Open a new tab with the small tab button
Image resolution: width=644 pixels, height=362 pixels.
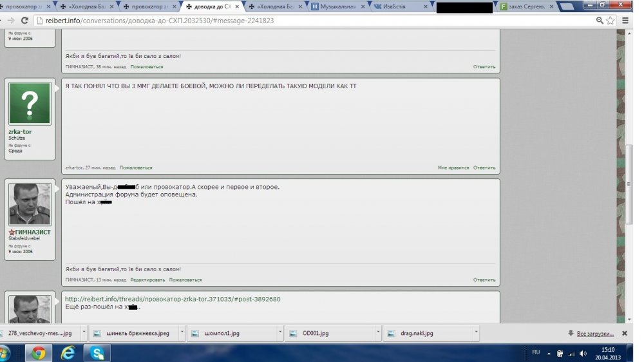[x=567, y=6]
